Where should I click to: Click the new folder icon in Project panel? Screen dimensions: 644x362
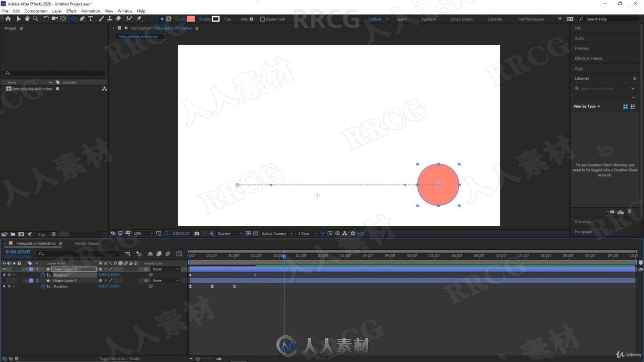coord(12,234)
